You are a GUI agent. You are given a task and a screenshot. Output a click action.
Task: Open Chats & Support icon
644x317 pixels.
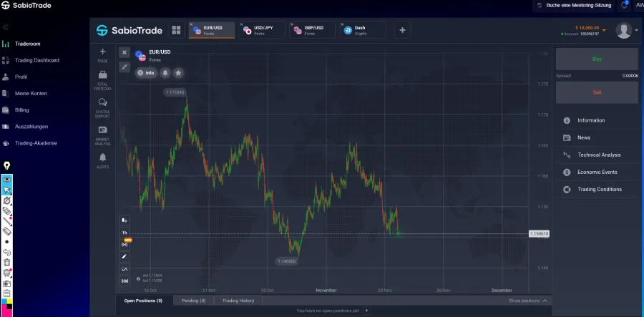click(x=102, y=102)
